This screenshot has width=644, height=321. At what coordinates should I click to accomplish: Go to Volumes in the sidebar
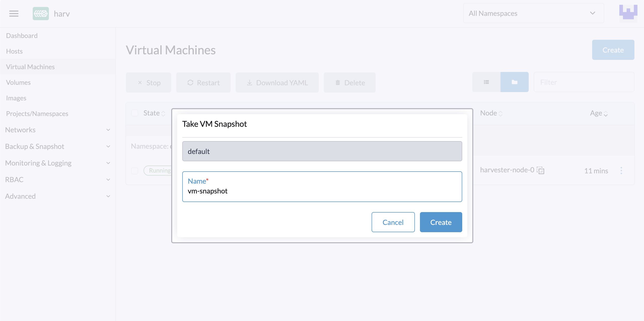[x=18, y=83]
